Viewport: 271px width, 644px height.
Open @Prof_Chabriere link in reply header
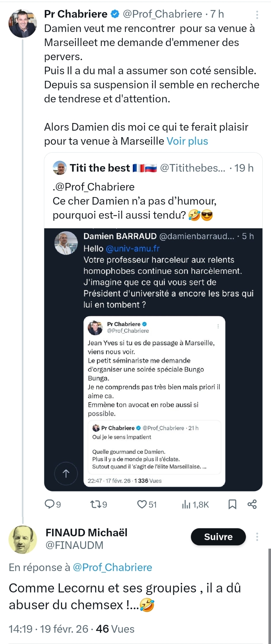pyautogui.click(x=112, y=567)
